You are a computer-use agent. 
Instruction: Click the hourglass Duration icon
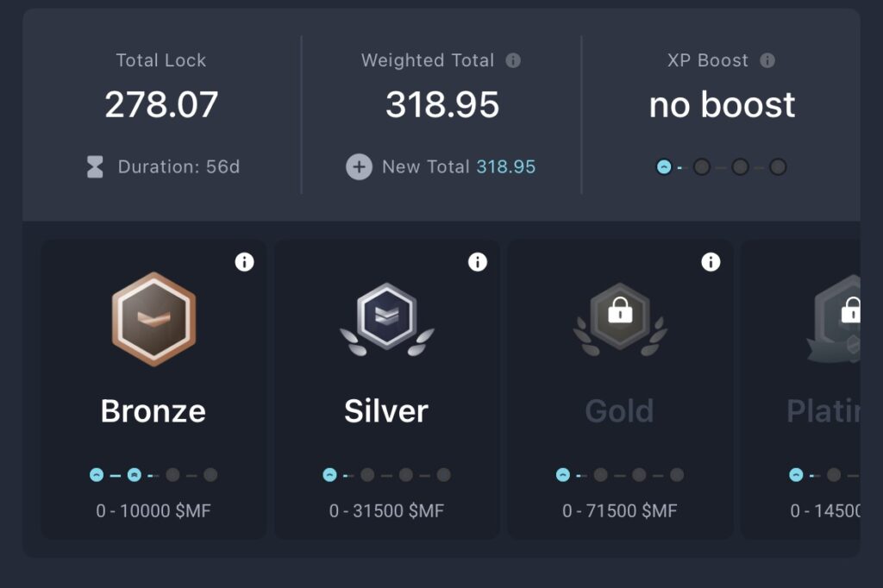(95, 166)
